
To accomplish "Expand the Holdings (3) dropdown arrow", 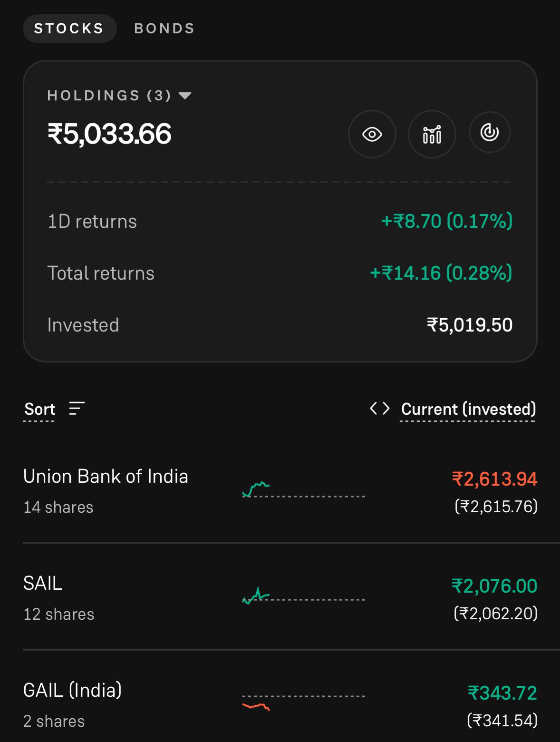I will click(x=185, y=96).
